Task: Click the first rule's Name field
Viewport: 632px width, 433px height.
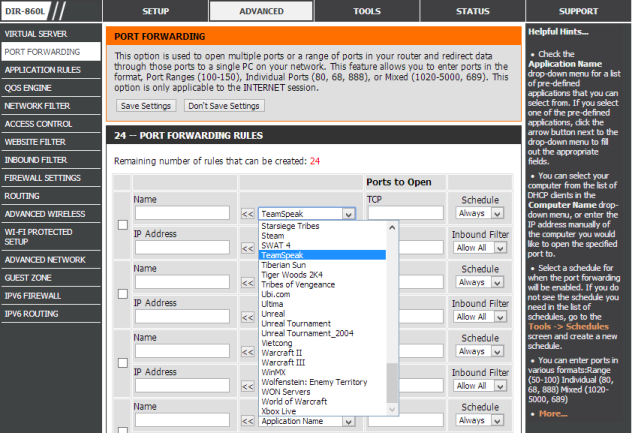Action: click(x=182, y=213)
